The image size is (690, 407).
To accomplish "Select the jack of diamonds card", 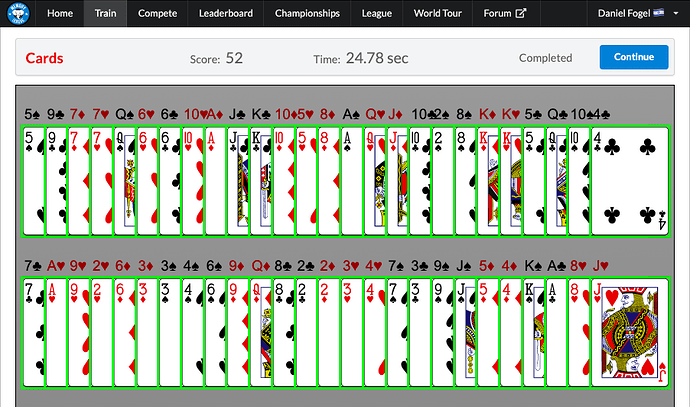I will [x=398, y=181].
